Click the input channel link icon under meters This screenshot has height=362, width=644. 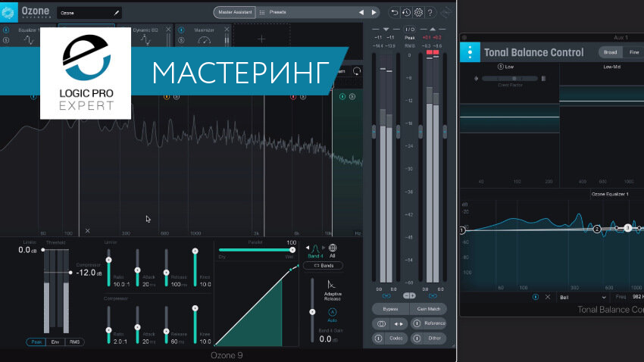tap(386, 295)
